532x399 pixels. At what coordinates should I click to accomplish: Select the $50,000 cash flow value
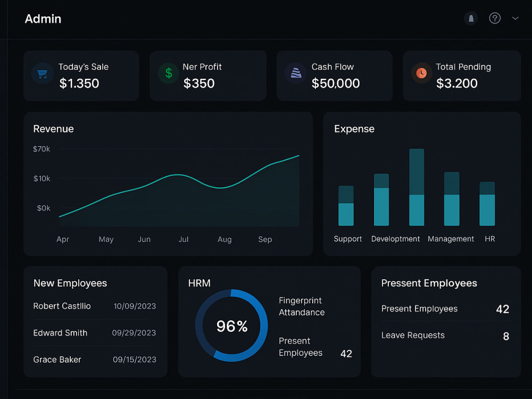336,84
